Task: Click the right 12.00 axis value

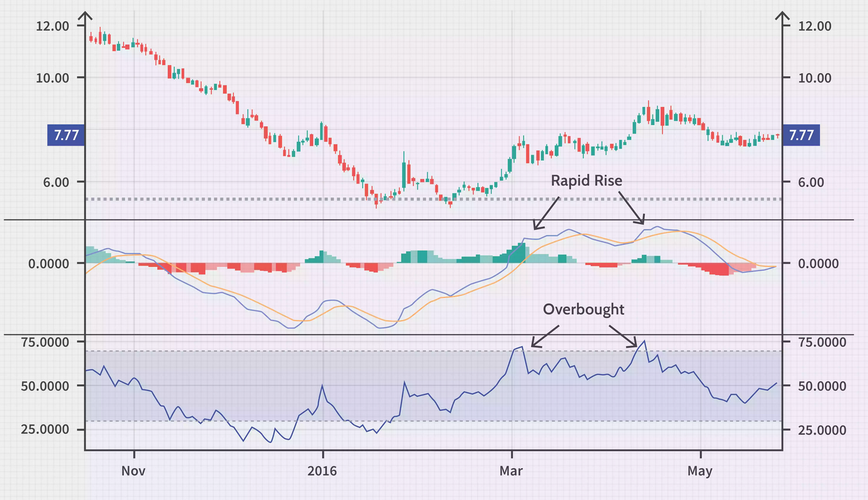Action: [x=815, y=26]
